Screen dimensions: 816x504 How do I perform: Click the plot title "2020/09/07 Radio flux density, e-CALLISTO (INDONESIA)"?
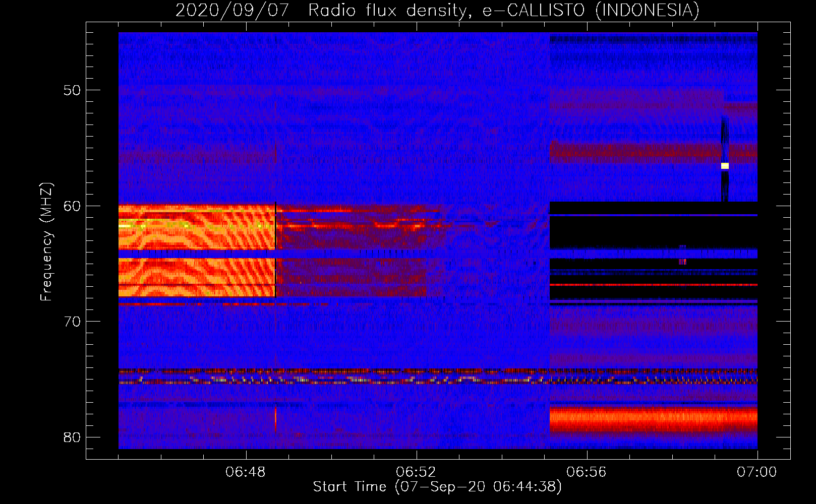click(437, 10)
